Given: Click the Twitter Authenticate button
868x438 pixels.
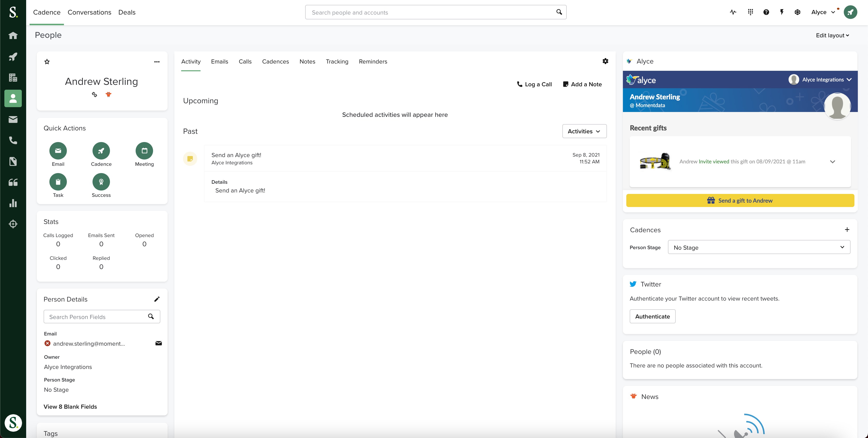Looking at the screenshot, I should (652, 316).
